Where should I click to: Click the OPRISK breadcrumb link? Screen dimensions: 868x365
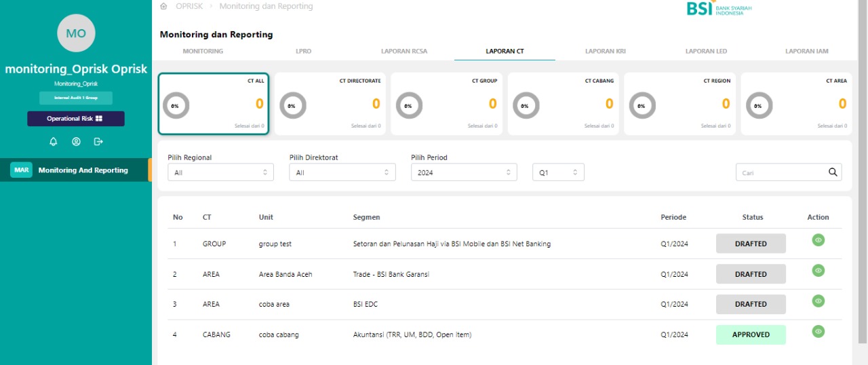click(189, 6)
